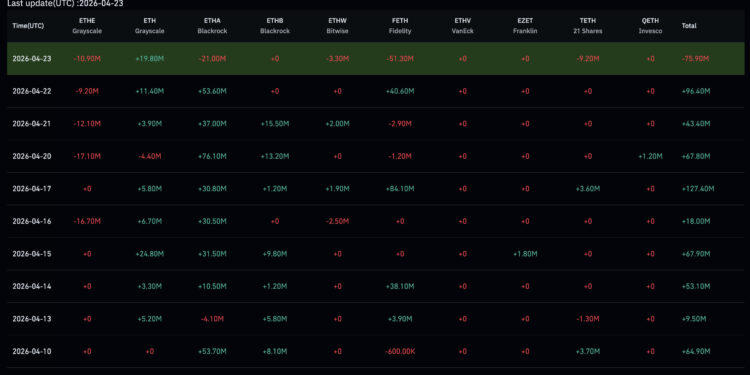Click the Total column header
Image resolution: width=750 pixels, height=375 pixels.
coord(689,26)
